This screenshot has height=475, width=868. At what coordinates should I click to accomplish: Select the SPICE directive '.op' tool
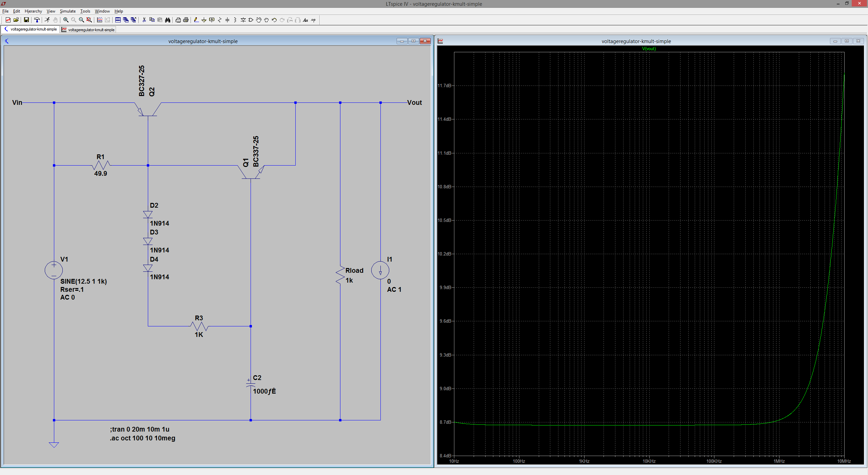[313, 20]
